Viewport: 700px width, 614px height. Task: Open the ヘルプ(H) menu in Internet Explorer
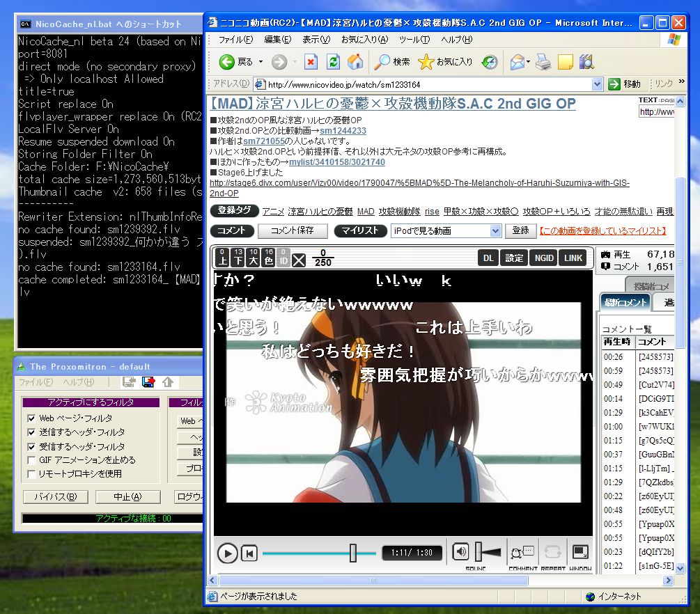pos(457,40)
